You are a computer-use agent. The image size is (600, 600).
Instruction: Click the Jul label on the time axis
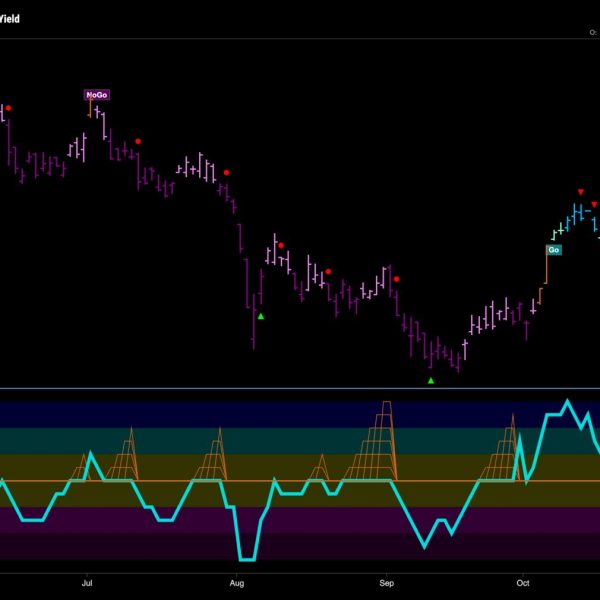coord(87,583)
